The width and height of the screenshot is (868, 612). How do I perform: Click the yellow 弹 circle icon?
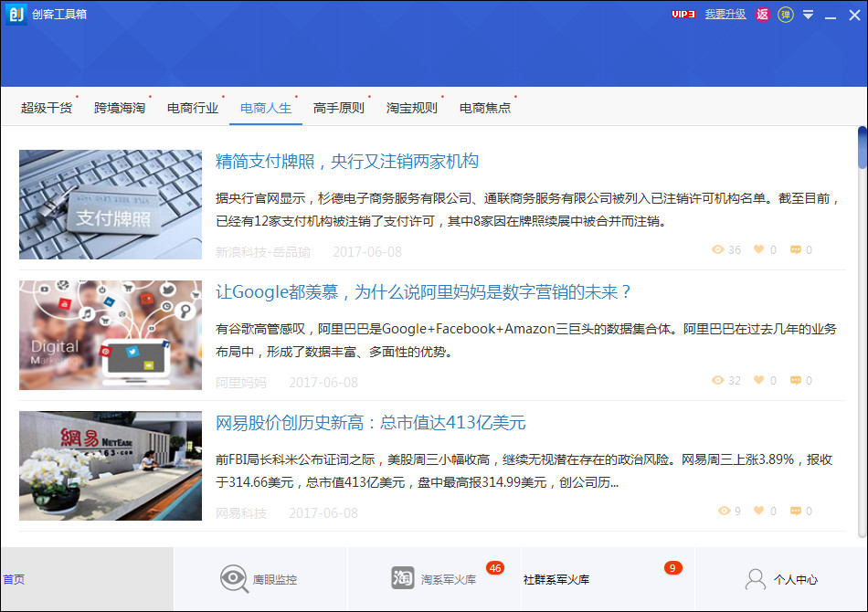(786, 15)
